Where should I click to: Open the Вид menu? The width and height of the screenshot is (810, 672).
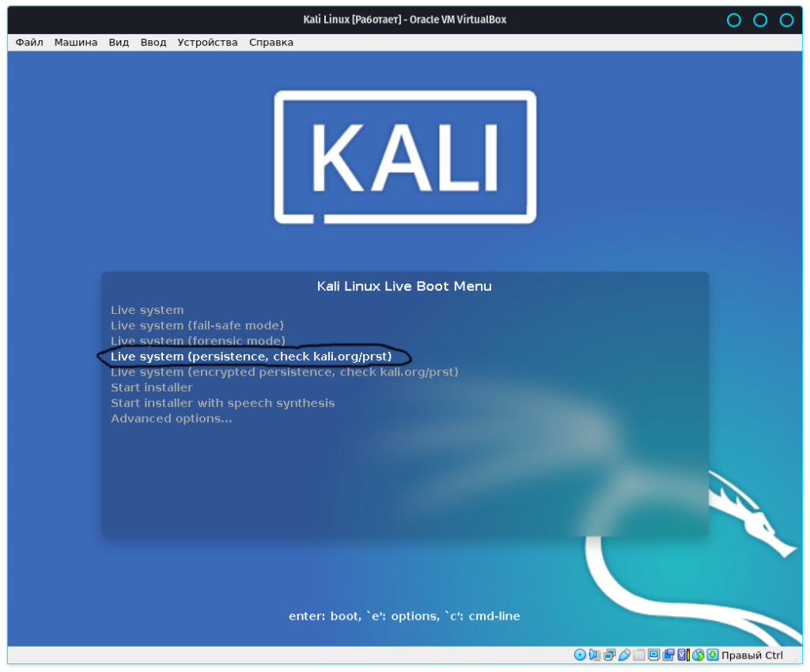[x=119, y=43]
